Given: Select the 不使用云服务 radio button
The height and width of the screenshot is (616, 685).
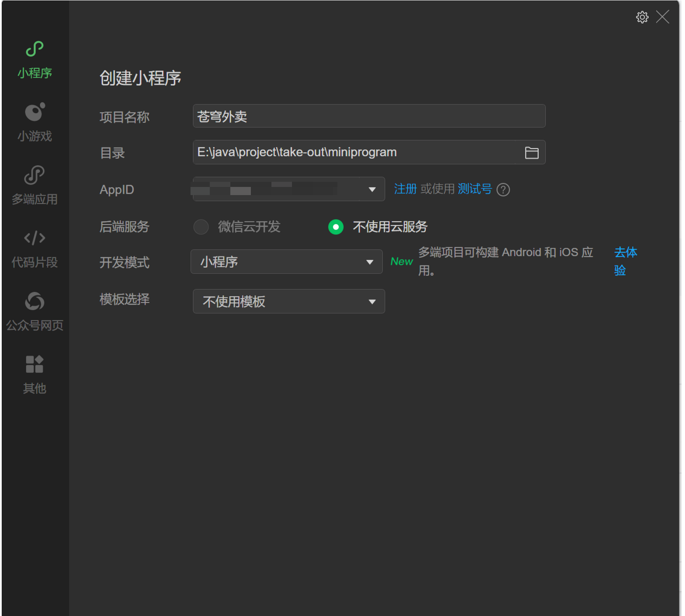Looking at the screenshot, I should [x=336, y=227].
